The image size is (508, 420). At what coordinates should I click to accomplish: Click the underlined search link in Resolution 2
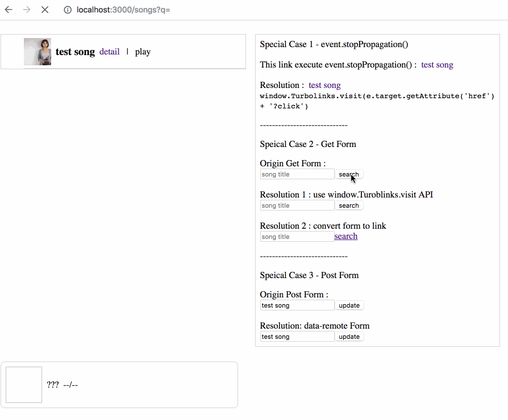click(345, 236)
